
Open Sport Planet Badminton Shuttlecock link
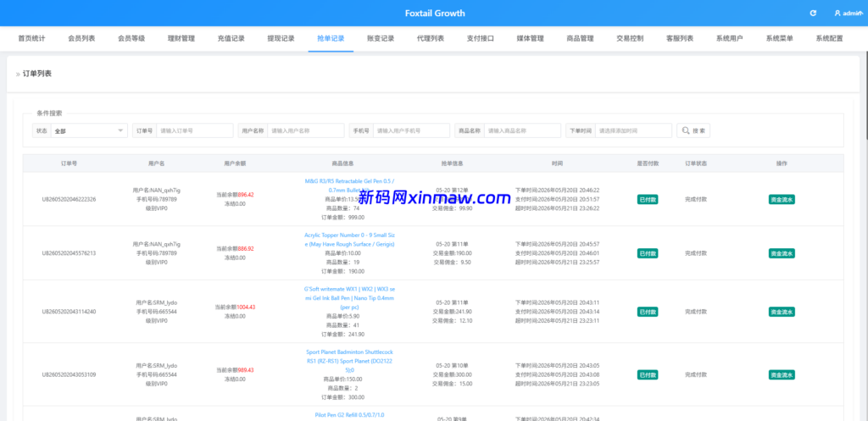point(349,361)
